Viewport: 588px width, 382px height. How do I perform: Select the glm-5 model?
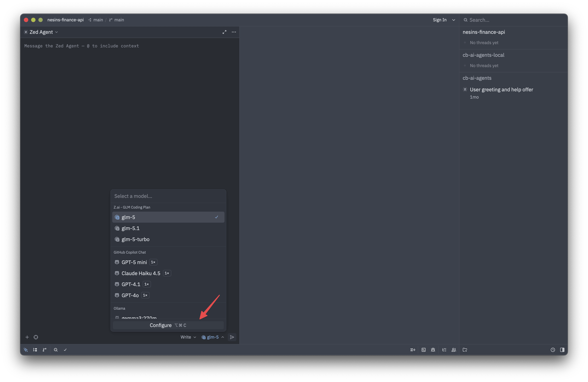coord(168,217)
